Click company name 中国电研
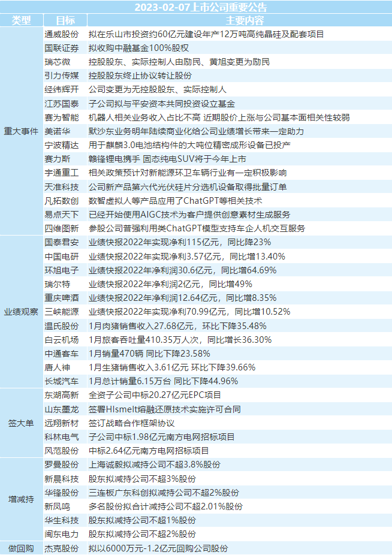392x555 pixels. [x=62, y=256]
